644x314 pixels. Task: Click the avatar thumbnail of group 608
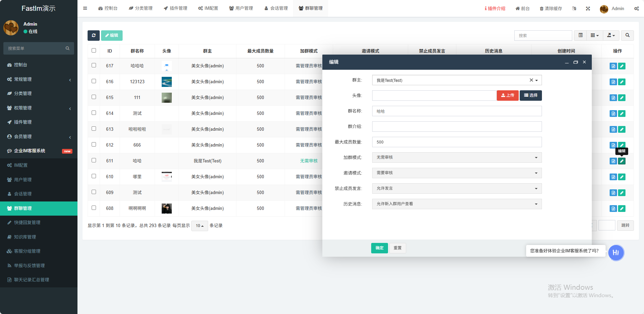167,209
